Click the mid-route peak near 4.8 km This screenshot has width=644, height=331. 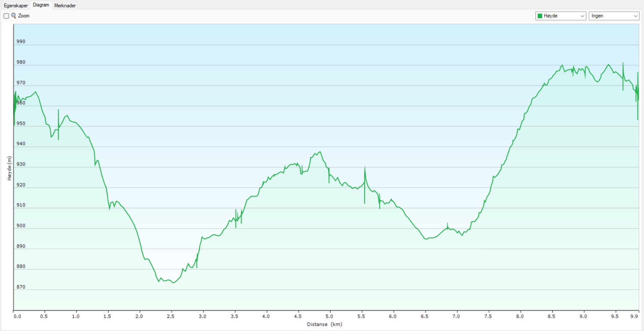320,152
